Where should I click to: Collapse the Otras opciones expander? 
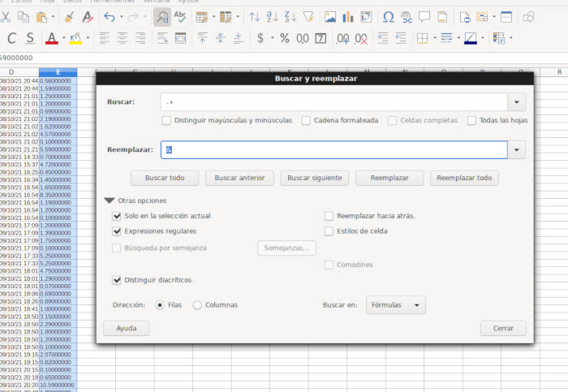coord(110,200)
